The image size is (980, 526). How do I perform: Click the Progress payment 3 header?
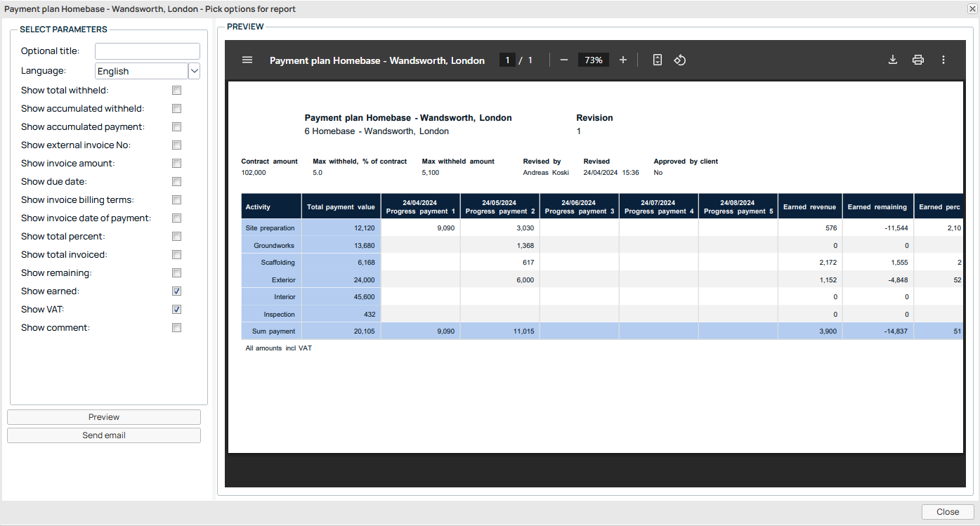(580, 206)
